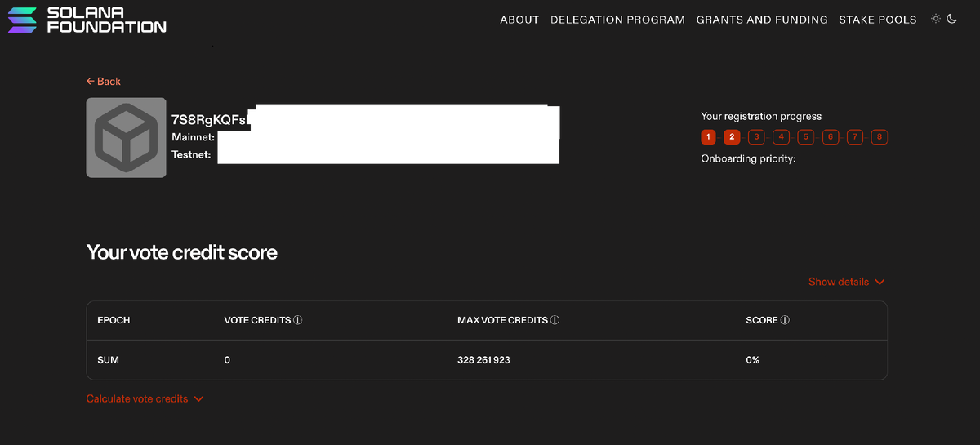
Task: Click the Onboarding priority label
Action: point(748,159)
